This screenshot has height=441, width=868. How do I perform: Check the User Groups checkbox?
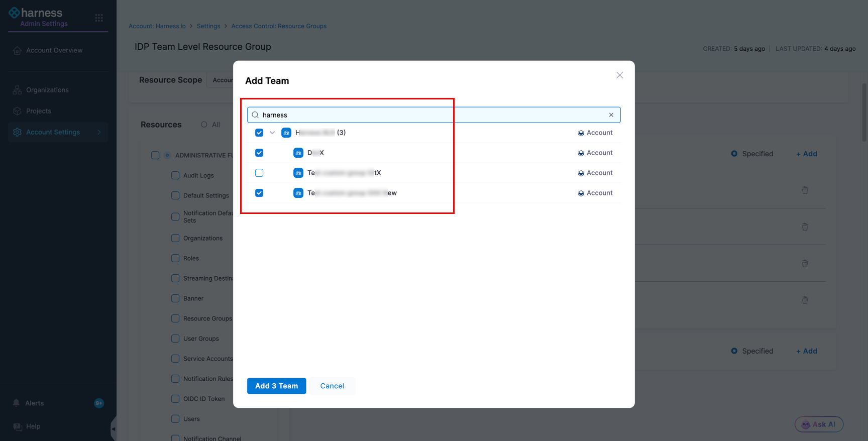[175, 339]
